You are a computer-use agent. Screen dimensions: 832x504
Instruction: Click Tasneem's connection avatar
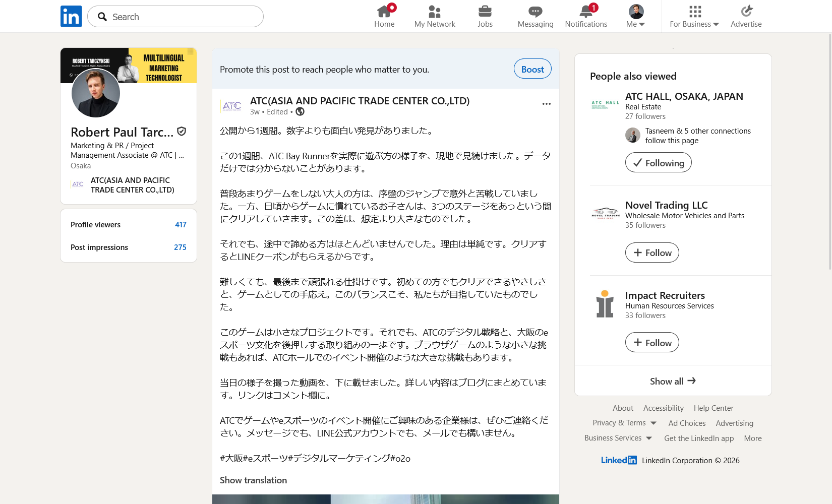pos(633,135)
